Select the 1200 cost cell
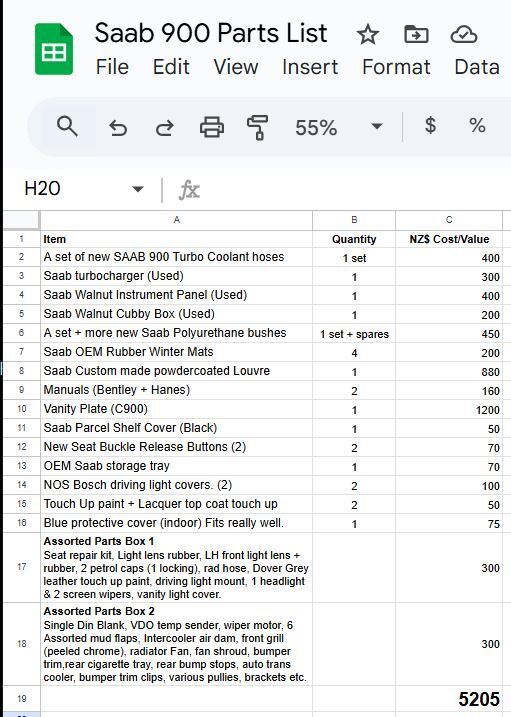511x717 pixels. pyautogui.click(x=449, y=409)
